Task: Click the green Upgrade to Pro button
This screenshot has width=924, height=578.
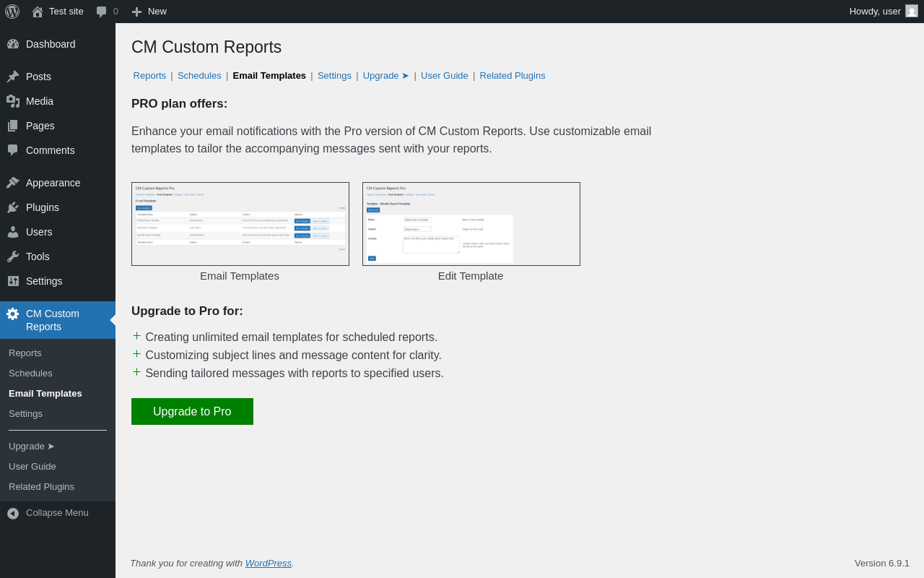Action: (192, 412)
